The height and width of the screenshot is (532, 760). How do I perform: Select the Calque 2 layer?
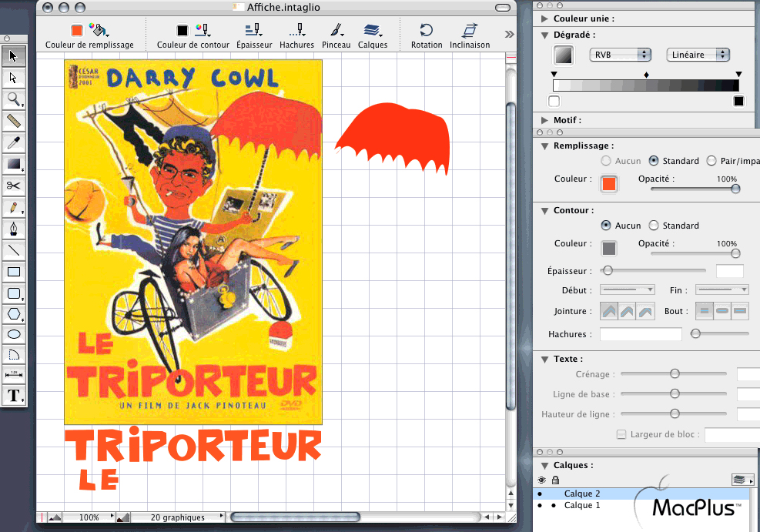(582, 494)
